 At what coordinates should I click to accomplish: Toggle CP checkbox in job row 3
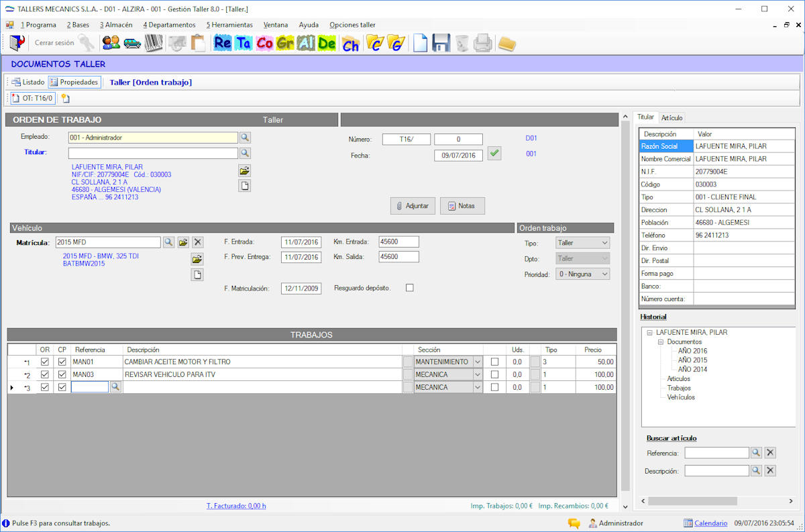pyautogui.click(x=62, y=387)
